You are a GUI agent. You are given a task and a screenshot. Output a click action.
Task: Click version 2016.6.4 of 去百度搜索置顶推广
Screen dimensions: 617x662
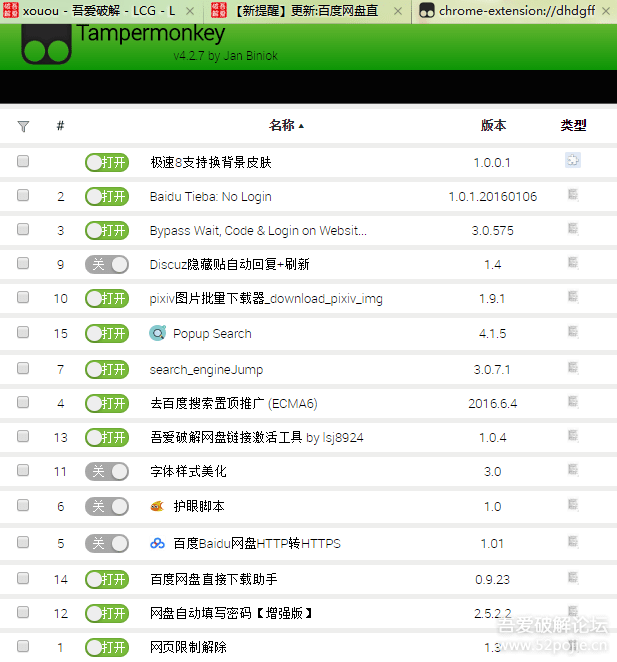coord(492,404)
